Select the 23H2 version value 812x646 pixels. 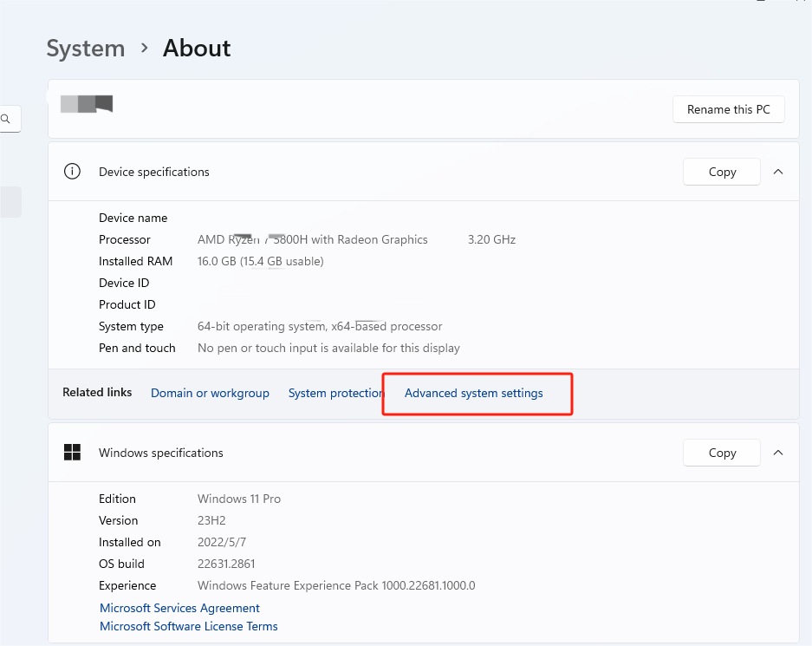coord(211,520)
